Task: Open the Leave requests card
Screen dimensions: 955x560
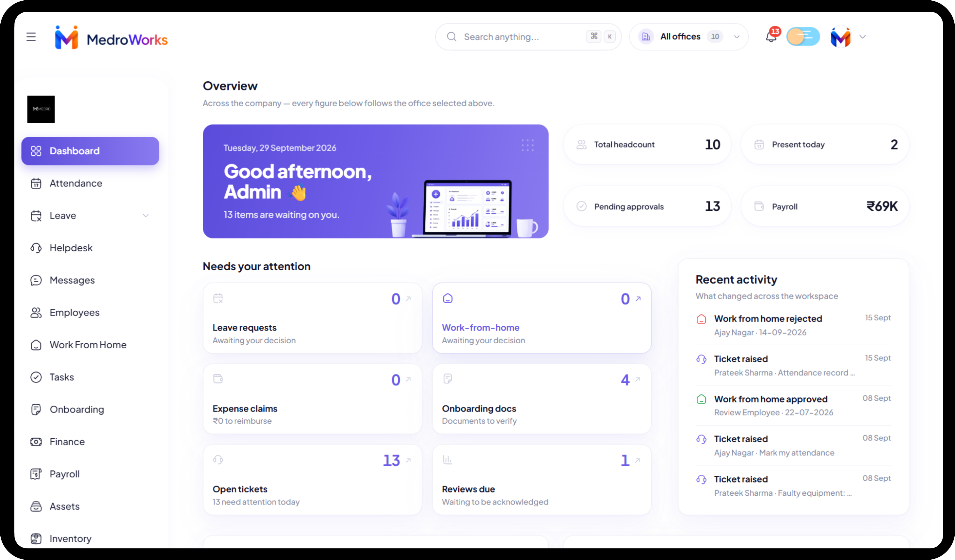Action: click(x=313, y=318)
